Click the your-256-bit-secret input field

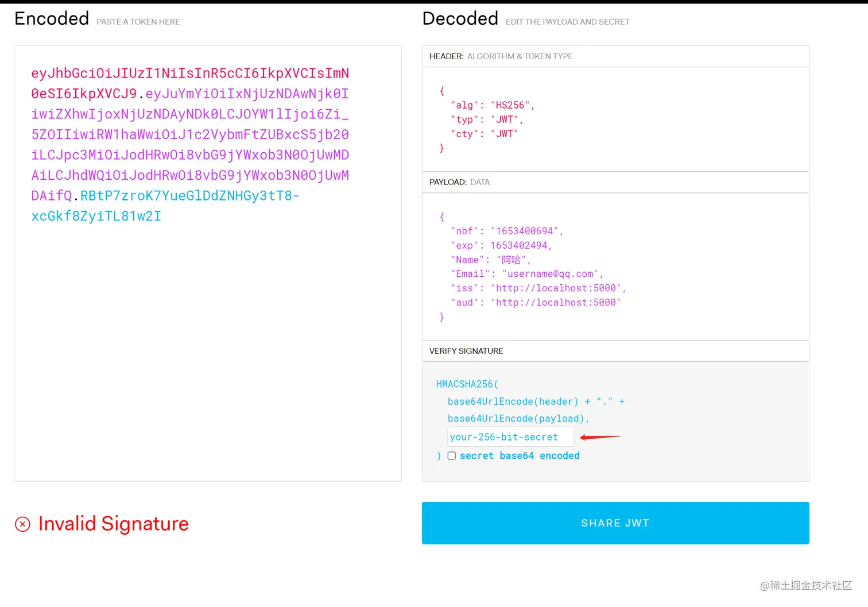pos(510,437)
